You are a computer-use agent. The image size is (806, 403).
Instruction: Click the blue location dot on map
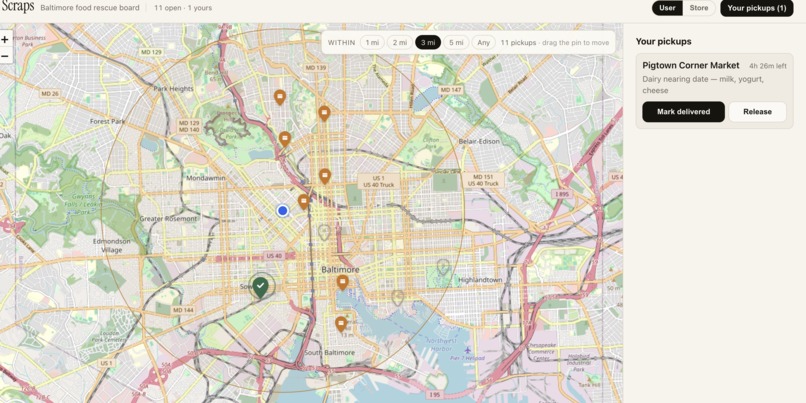[x=282, y=210]
